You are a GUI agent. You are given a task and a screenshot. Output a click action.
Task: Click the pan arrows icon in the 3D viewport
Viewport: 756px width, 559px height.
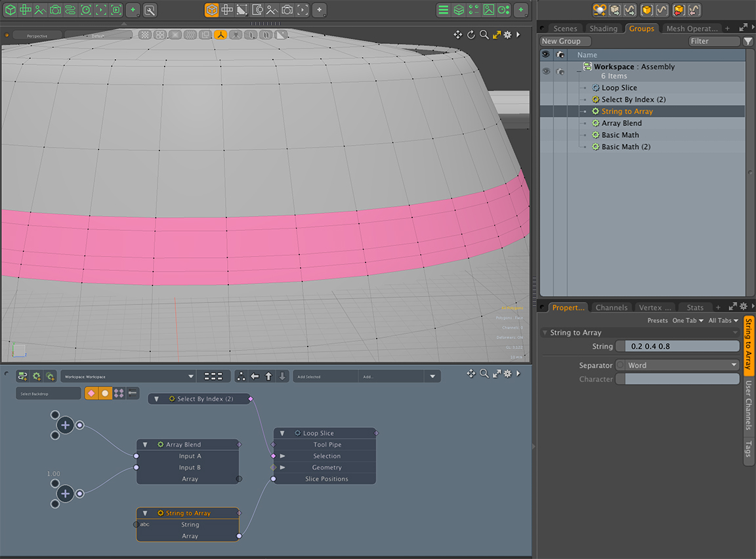457,35
